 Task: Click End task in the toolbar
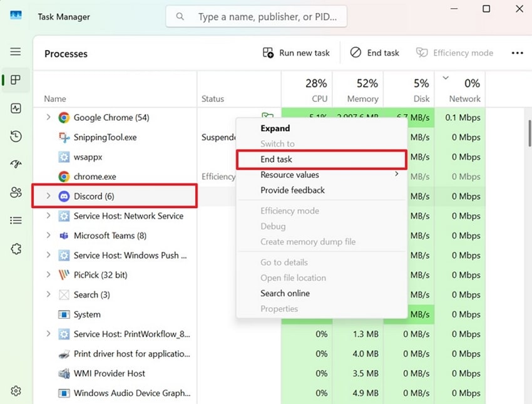coord(374,53)
